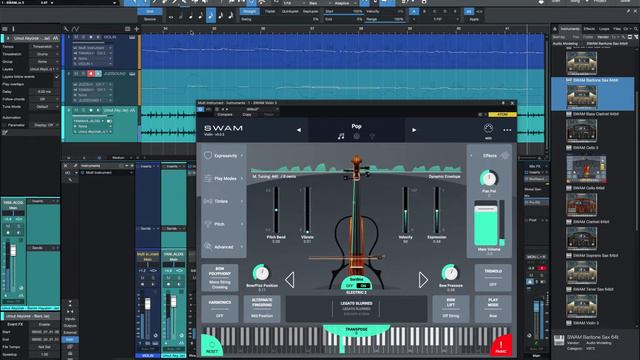
Task: Click the Bow Lift button
Action: pyautogui.click(x=451, y=309)
